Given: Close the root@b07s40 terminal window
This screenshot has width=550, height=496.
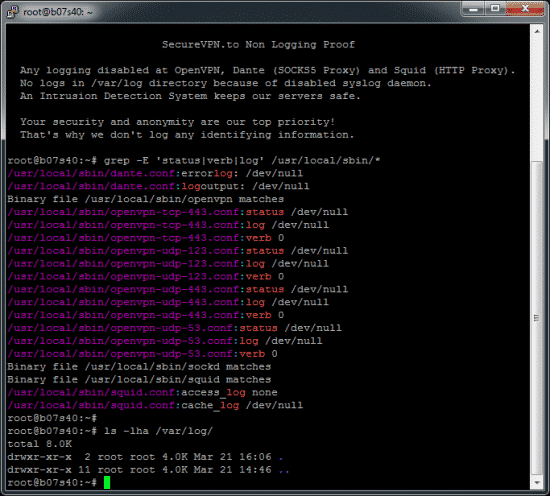Looking at the screenshot, I should tap(525, 9).
